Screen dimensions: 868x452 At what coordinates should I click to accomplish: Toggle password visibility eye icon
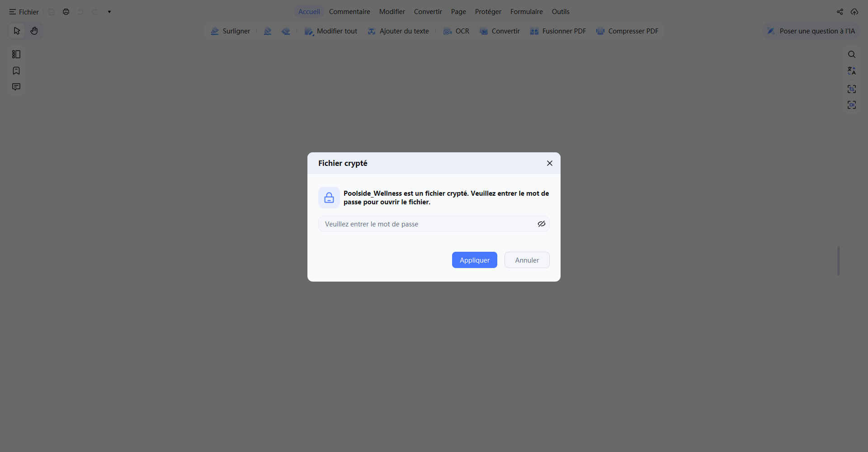pyautogui.click(x=542, y=224)
